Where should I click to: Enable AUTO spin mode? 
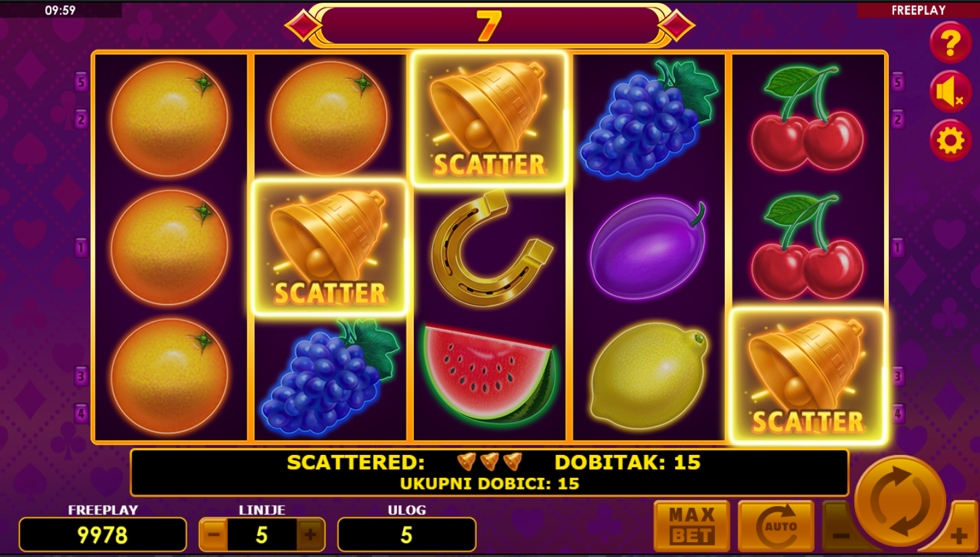click(x=776, y=526)
